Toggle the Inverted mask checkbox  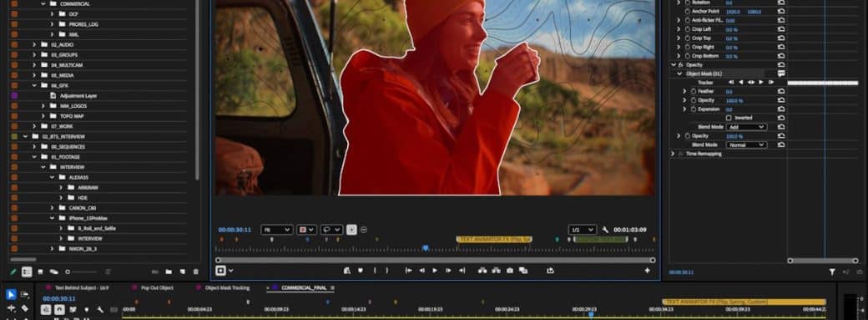pyautogui.click(x=729, y=118)
